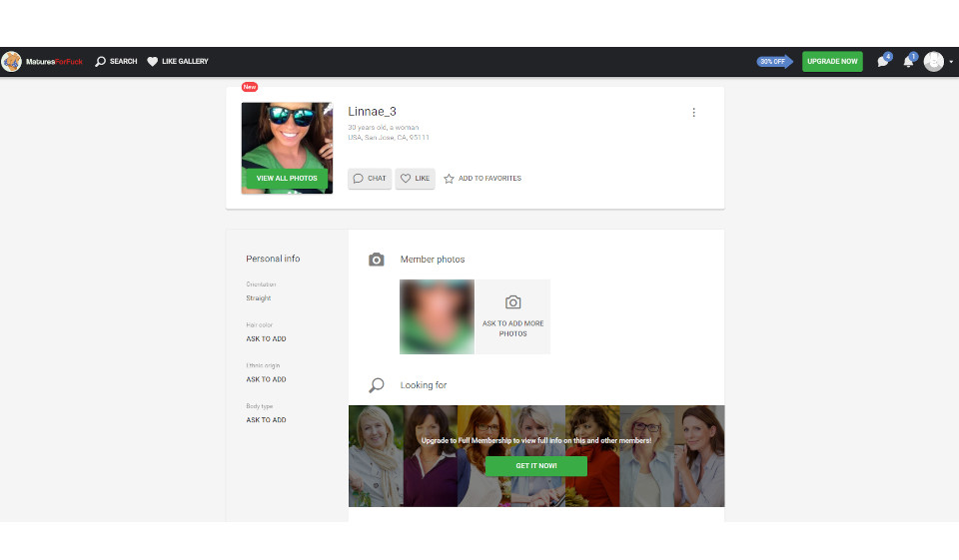Like the Linnae_3 profile
Screen dimensions: 959x560
[415, 179]
